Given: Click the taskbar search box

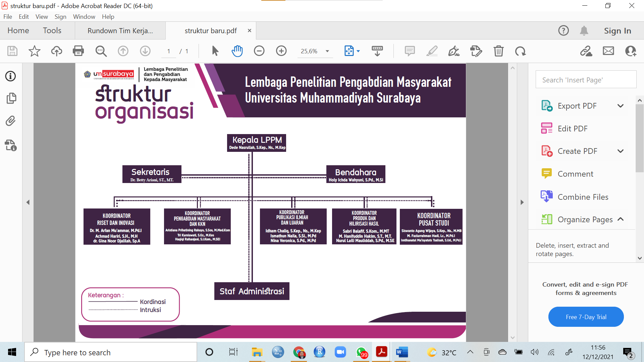Looking at the screenshot, I should click(x=111, y=352).
